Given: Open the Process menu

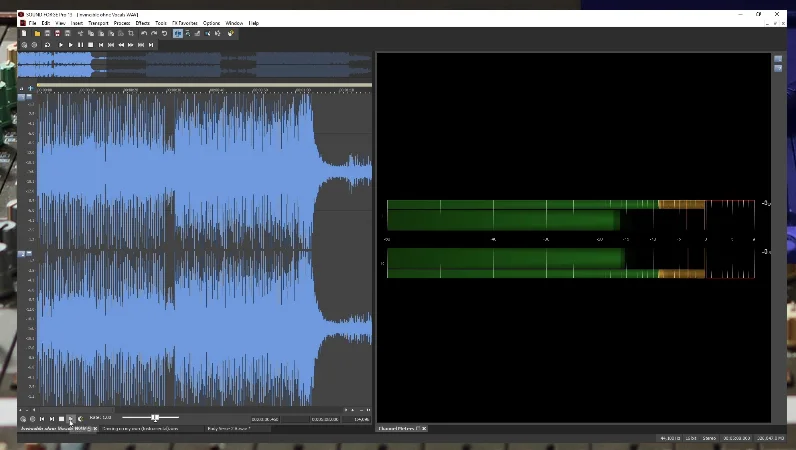Looking at the screenshot, I should [x=122, y=23].
